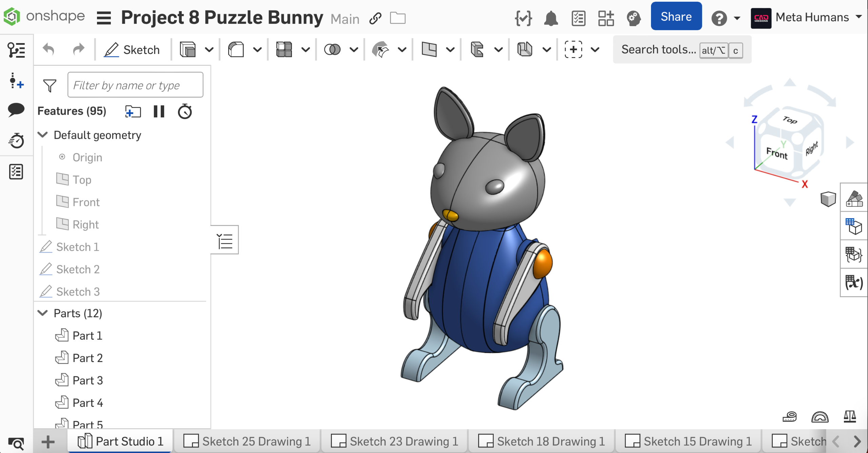Open the Appearance editor palette icon
Viewport: 868px width, 453px height.
click(x=854, y=199)
